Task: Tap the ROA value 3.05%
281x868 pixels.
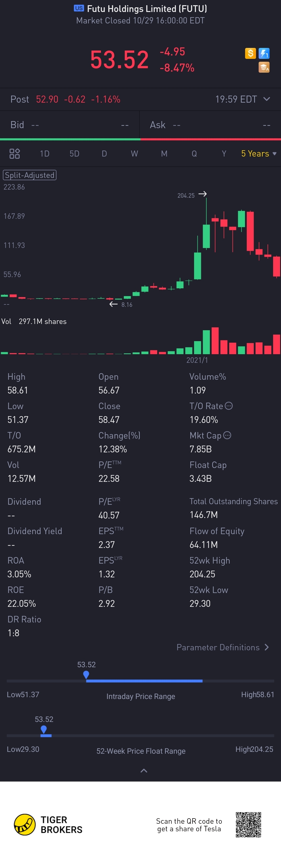Action: click(x=19, y=574)
